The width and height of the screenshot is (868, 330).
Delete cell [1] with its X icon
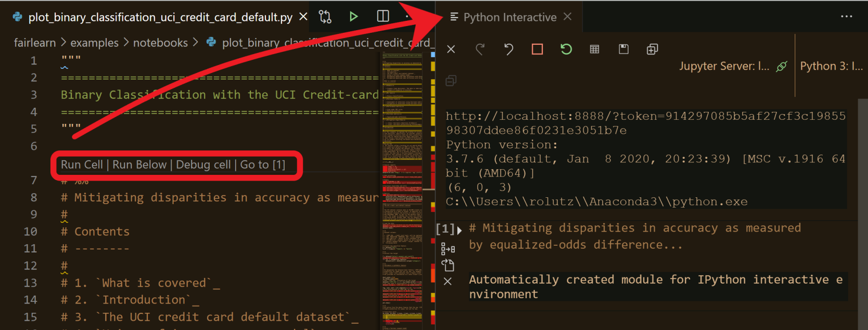(x=448, y=282)
